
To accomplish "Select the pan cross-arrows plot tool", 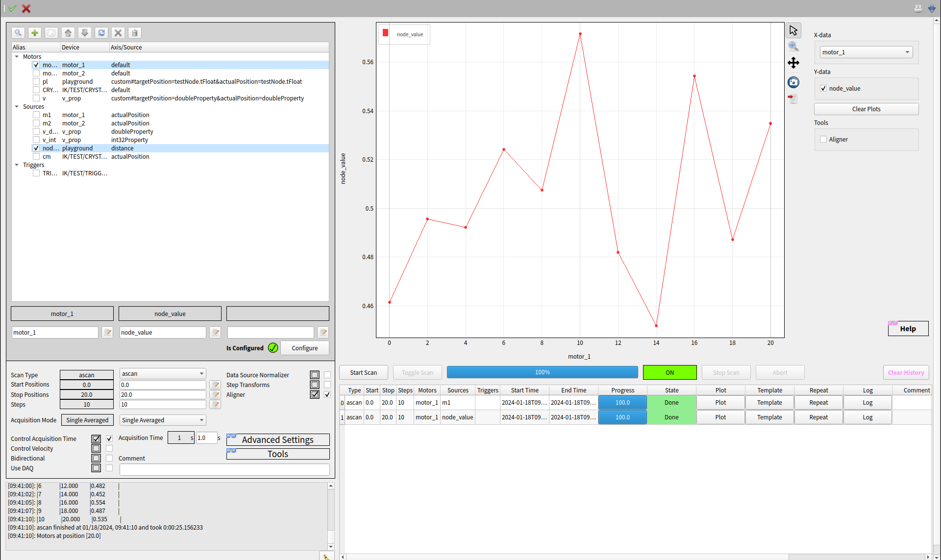I will click(x=793, y=63).
